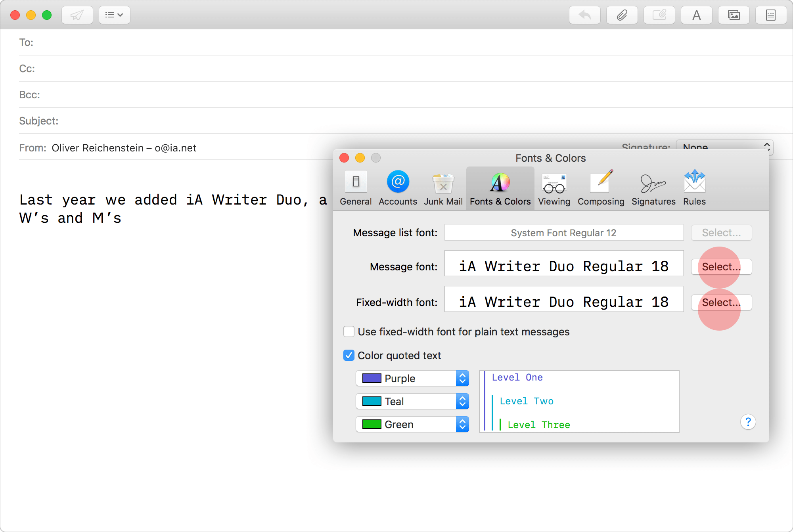Minimize the Fonts & Colors window
This screenshot has width=793, height=532.
[360, 158]
